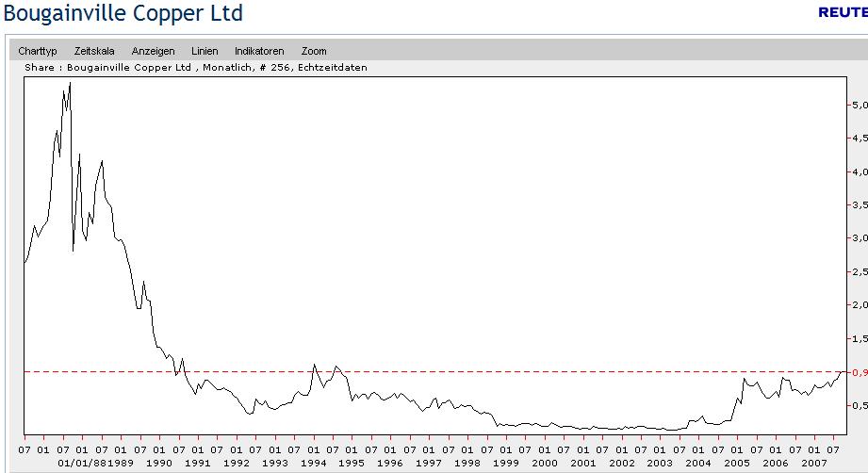The image size is (868, 473).
Task: Click the 2,0 value on price axis
Action: [x=859, y=305]
